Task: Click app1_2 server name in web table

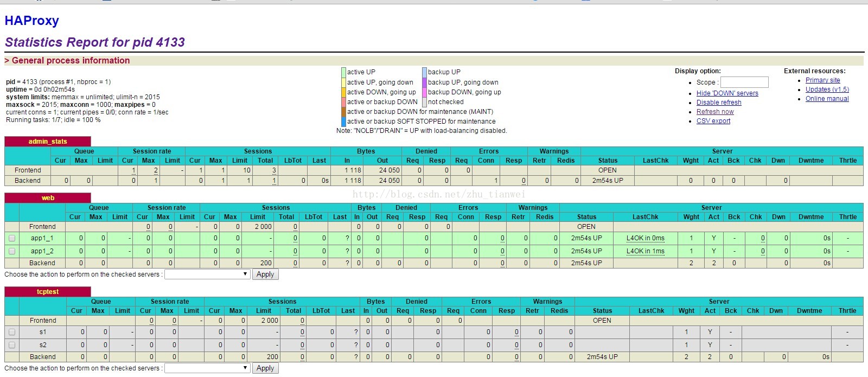Action: pos(42,251)
